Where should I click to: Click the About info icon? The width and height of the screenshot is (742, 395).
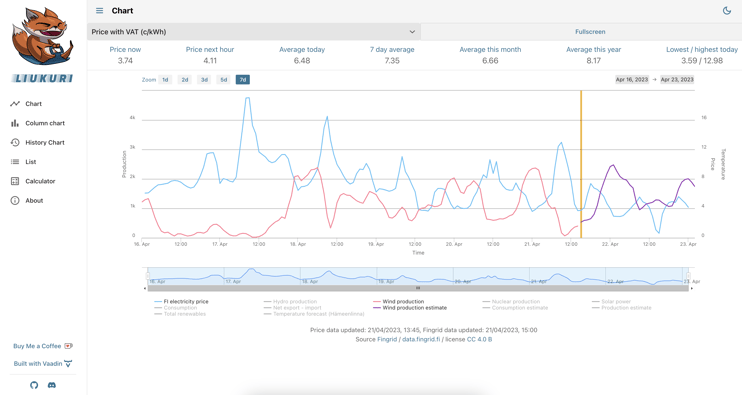[x=15, y=201]
